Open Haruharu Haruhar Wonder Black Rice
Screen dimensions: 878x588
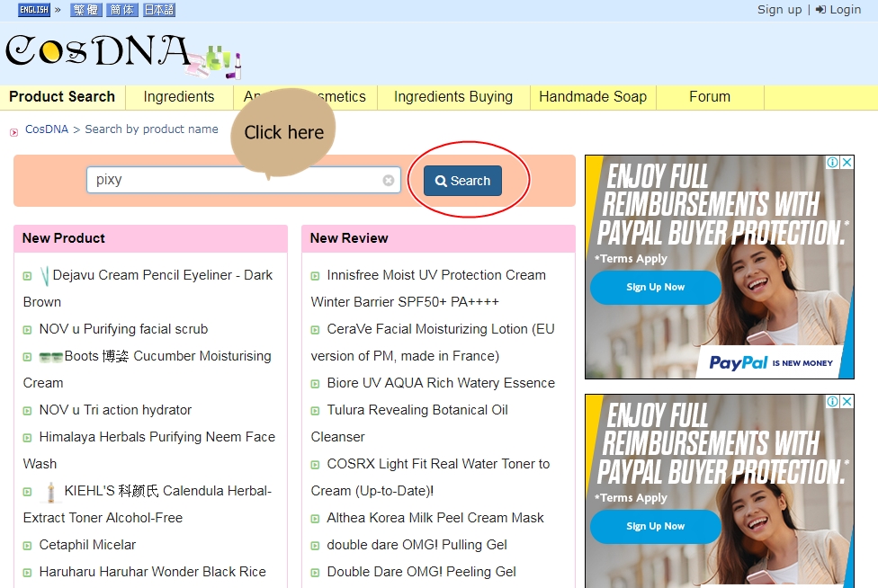click(x=152, y=572)
